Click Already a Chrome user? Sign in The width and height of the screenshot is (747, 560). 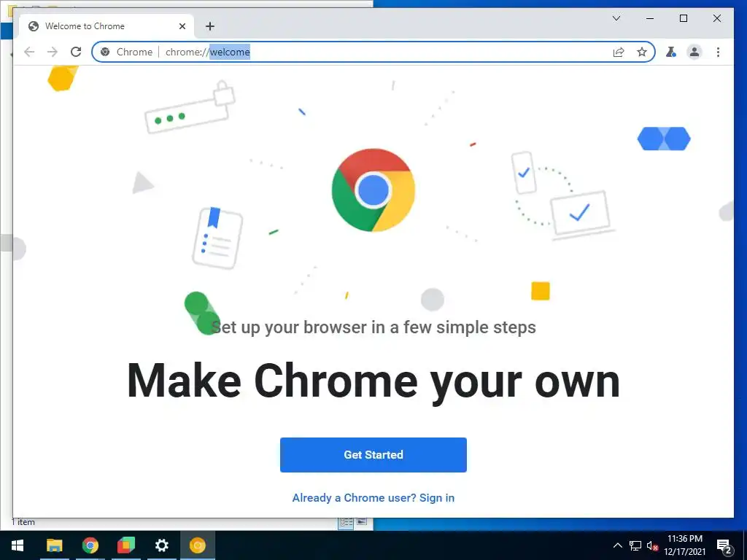(373, 497)
